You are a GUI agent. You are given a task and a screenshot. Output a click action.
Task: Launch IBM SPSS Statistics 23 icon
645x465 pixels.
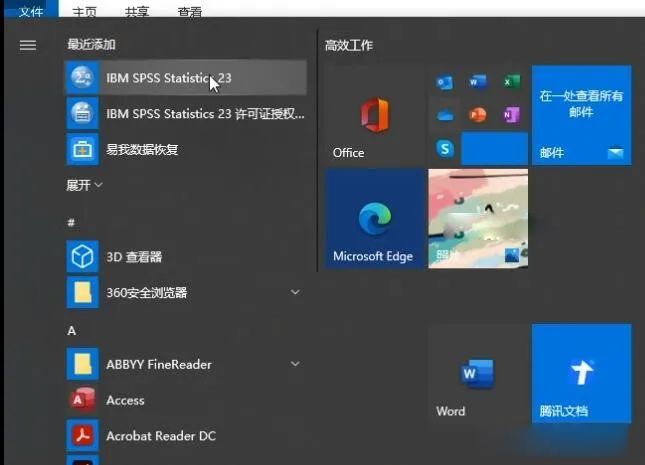82,77
